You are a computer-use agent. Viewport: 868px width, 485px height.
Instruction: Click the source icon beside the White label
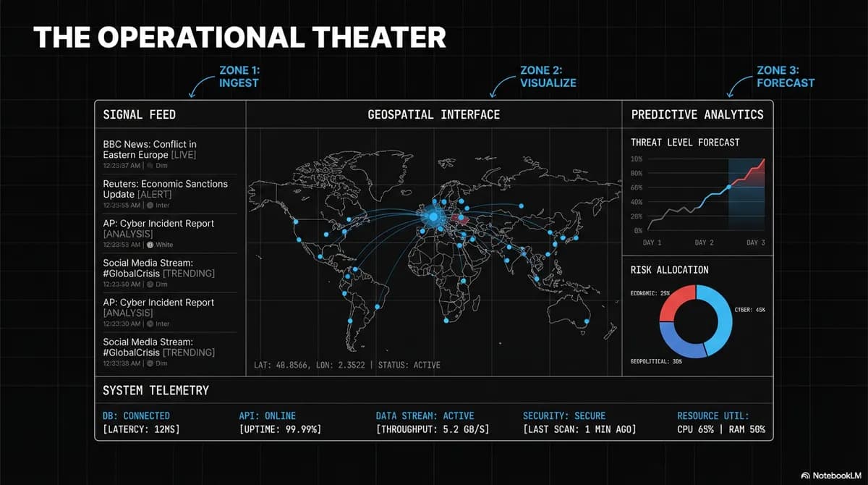[x=150, y=245]
